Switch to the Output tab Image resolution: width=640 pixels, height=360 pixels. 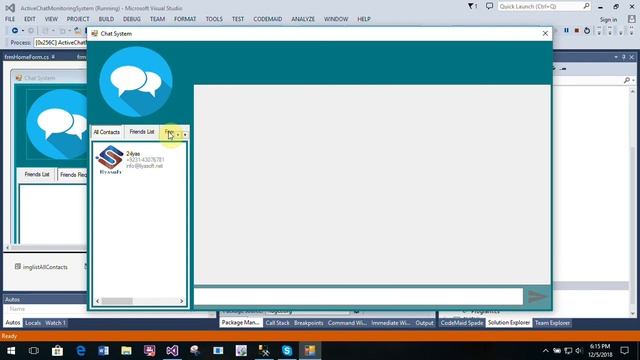click(424, 323)
